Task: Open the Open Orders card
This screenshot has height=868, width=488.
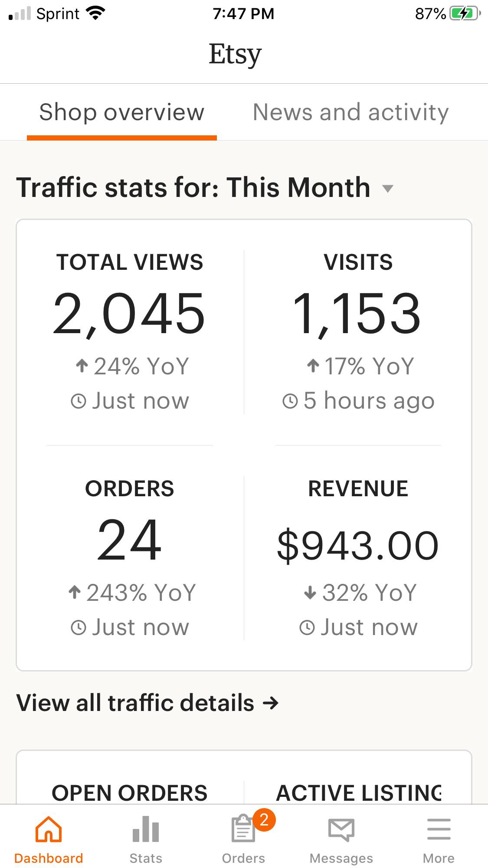Action: tap(129, 793)
